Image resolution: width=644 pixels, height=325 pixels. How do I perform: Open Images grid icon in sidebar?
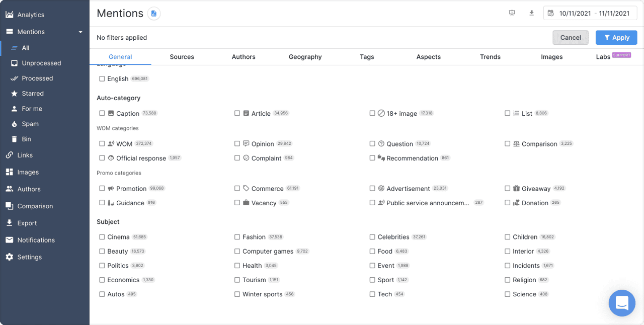tap(9, 172)
